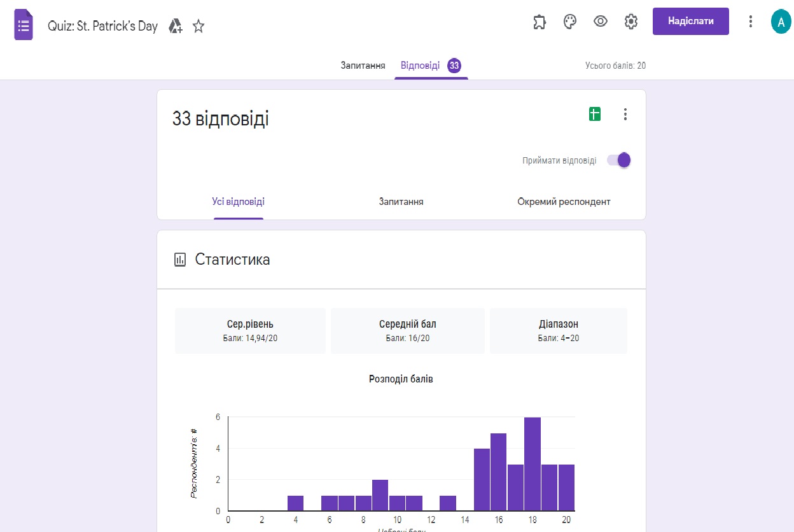The image size is (794, 532).
Task: Click the tallest histogram bar at score 18
Action: (x=533, y=465)
